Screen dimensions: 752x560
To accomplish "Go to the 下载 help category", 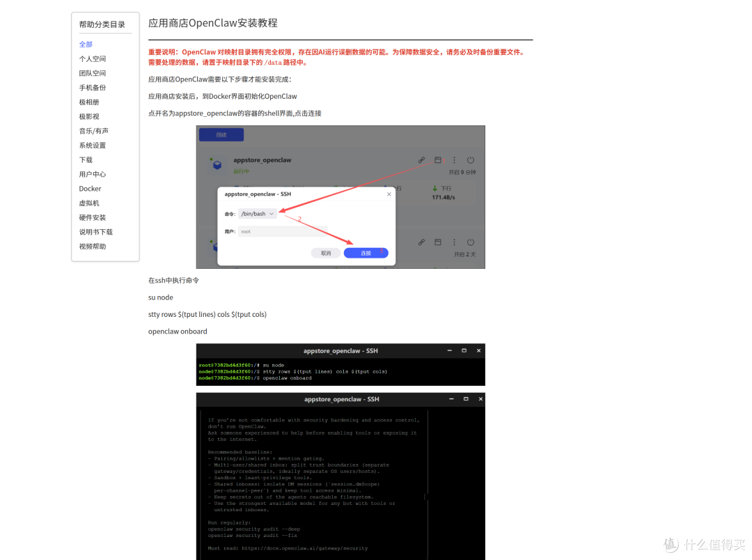I will pos(86,160).
